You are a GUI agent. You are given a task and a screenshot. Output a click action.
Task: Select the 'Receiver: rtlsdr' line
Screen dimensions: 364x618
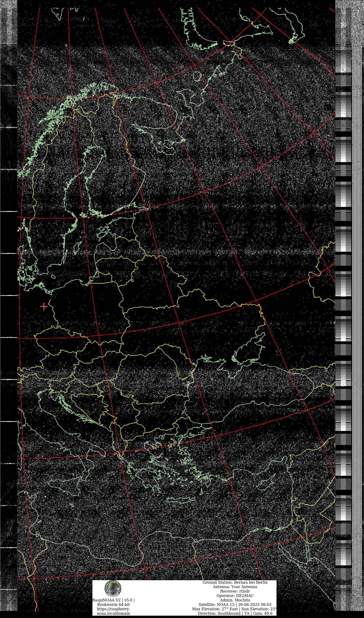235,591
